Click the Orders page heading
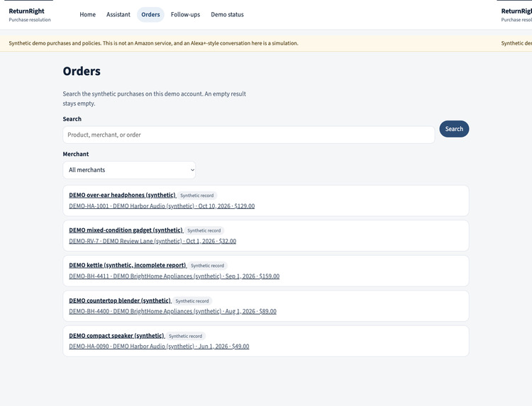This screenshot has height=406, width=532. tap(82, 71)
